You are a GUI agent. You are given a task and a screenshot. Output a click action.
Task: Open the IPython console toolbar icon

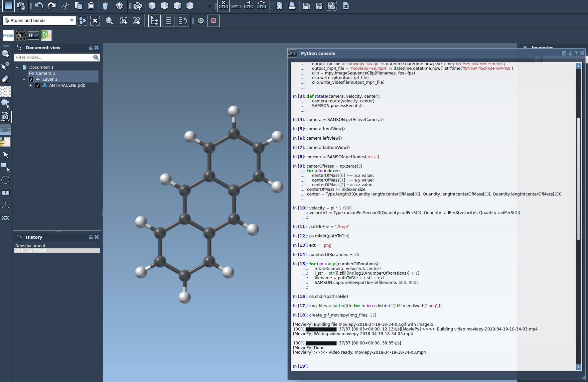click(33, 35)
